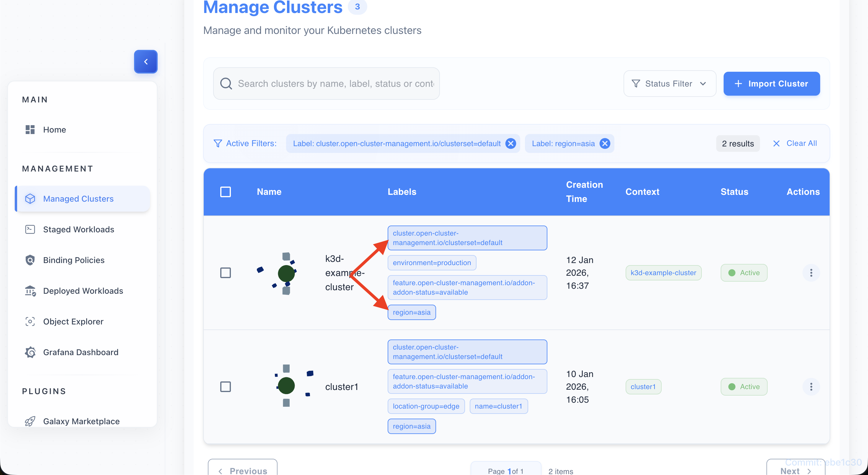Open the Status Filter dropdown
This screenshot has width=868, height=475.
click(x=669, y=84)
